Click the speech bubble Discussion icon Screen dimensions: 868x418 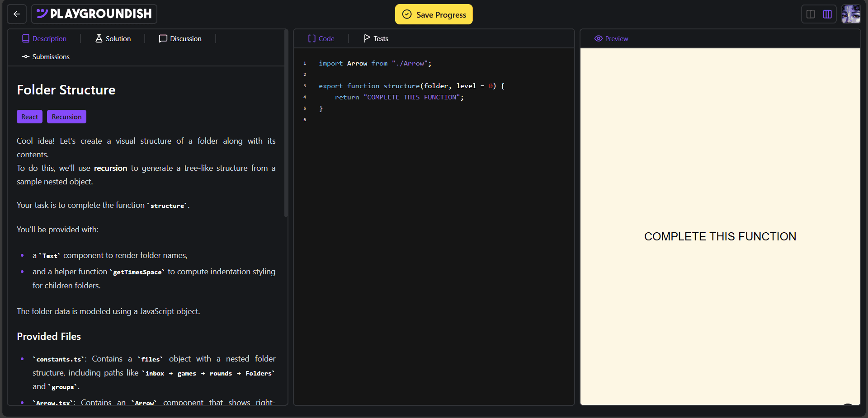[x=163, y=39]
